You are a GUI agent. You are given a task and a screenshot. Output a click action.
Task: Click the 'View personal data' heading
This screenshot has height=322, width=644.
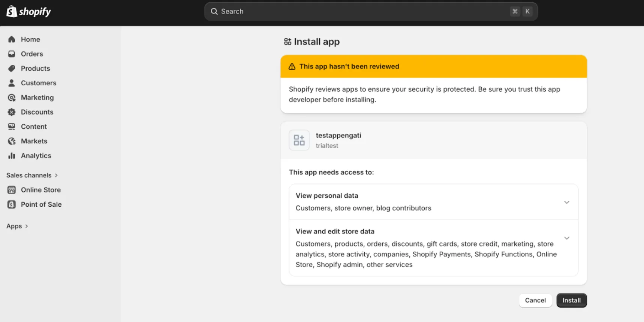point(327,195)
